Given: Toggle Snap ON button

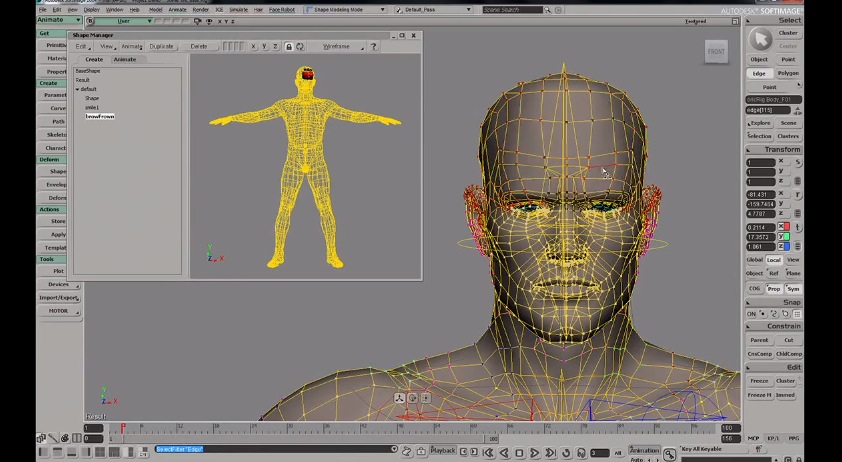Looking at the screenshot, I should click(751, 314).
